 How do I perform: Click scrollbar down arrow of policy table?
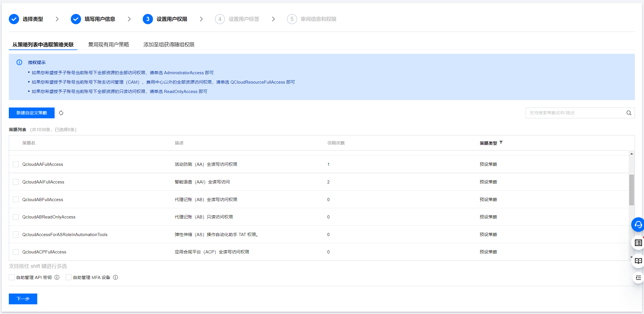[631, 257]
